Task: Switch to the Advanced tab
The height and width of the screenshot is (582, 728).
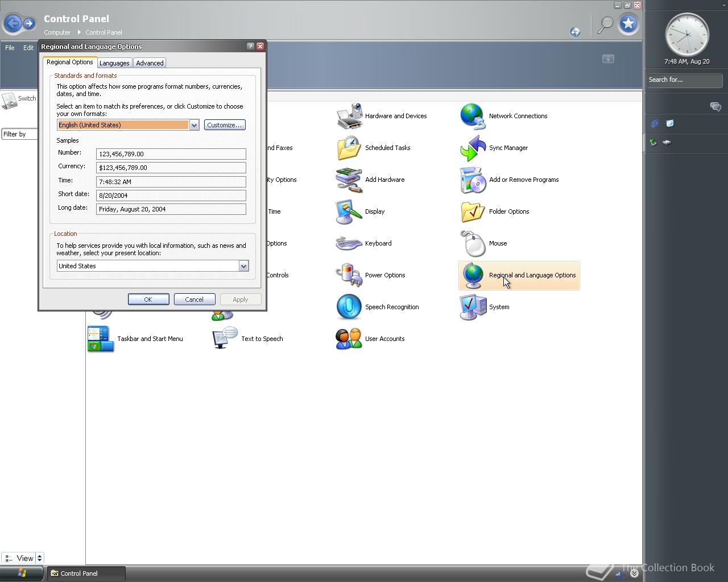Action: [150, 63]
